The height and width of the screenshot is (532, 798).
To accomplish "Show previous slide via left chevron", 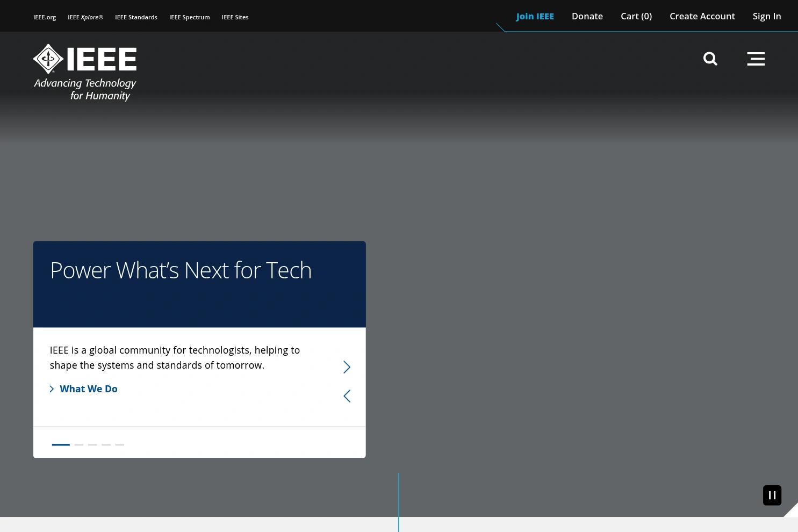I will 347,396.
